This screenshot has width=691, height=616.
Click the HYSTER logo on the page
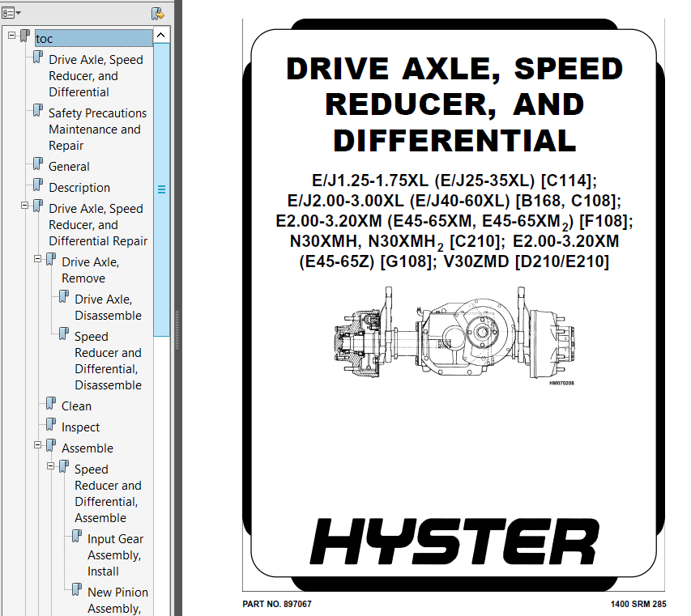(x=454, y=542)
